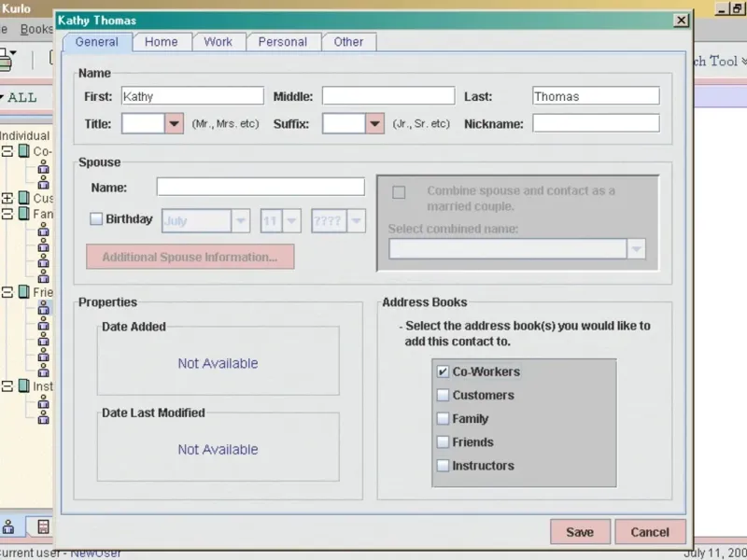747x560 pixels.
Task: Cancel the contact dialog
Action: pos(650,532)
